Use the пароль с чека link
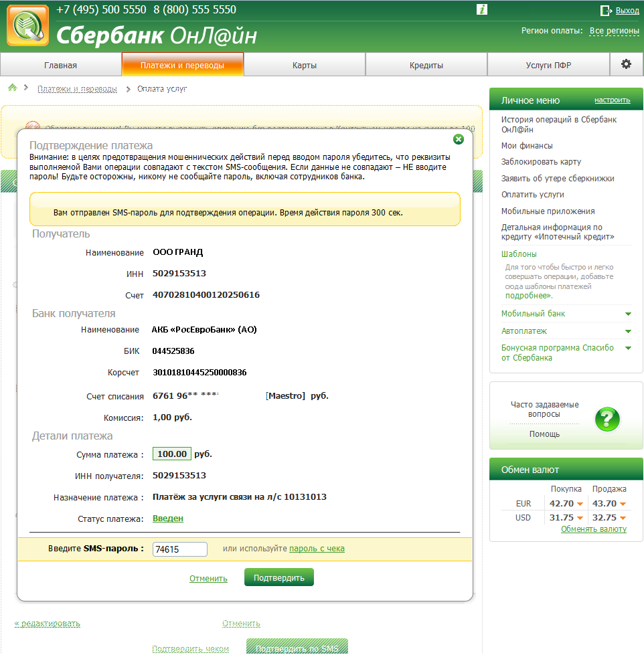The image size is (644, 655). (x=317, y=549)
